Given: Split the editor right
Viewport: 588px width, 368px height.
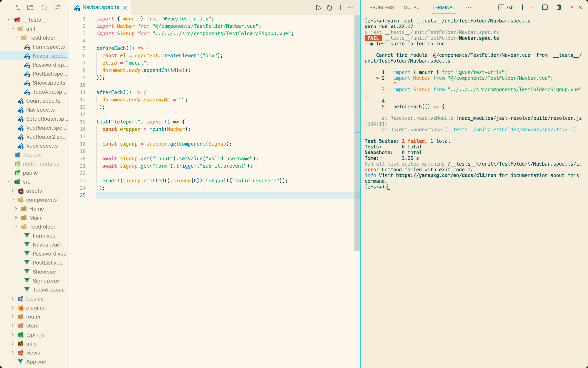Looking at the screenshot, I should click(340, 8).
